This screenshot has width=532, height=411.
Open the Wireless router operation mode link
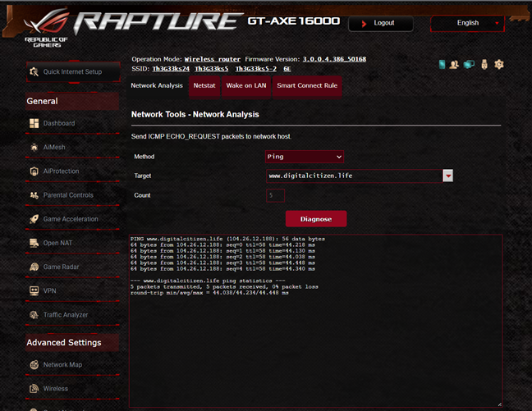(213, 59)
